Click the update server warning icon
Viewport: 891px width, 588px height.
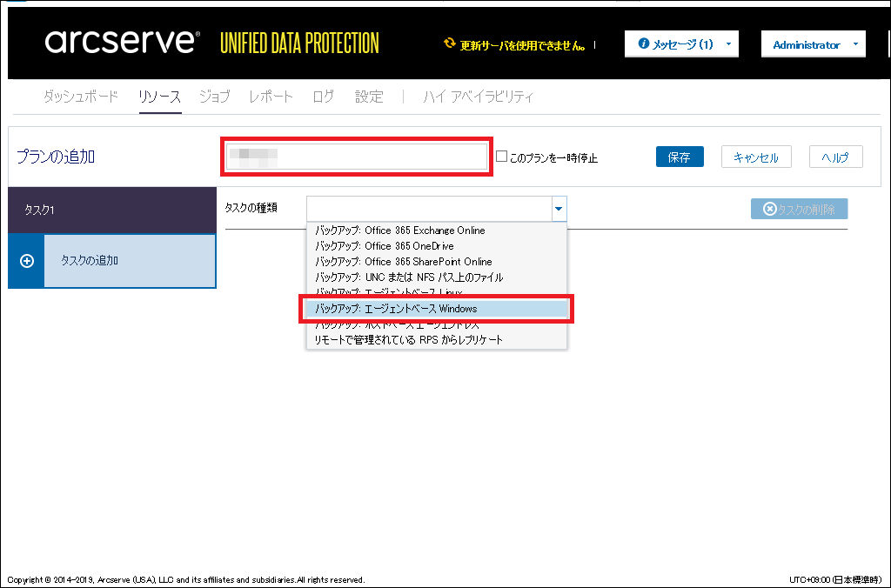pos(450,43)
